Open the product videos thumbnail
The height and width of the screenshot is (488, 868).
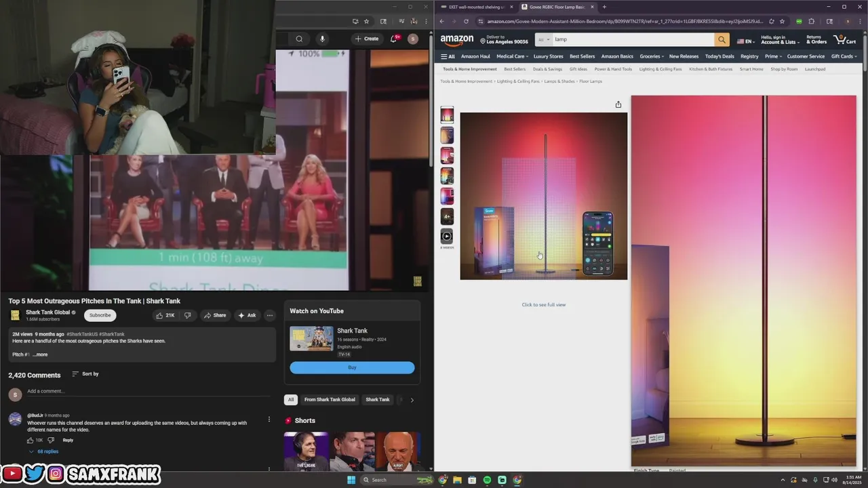coord(447,237)
